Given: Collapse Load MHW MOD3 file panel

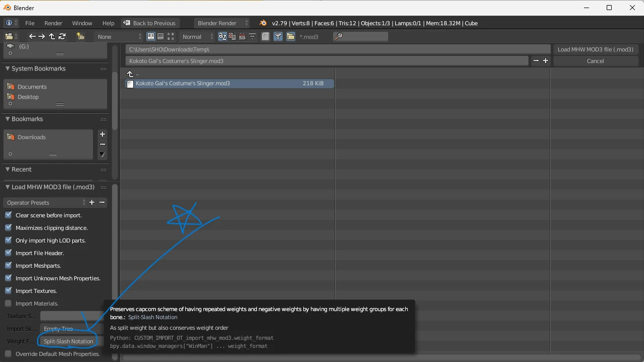Looking at the screenshot, I should coord(8,187).
